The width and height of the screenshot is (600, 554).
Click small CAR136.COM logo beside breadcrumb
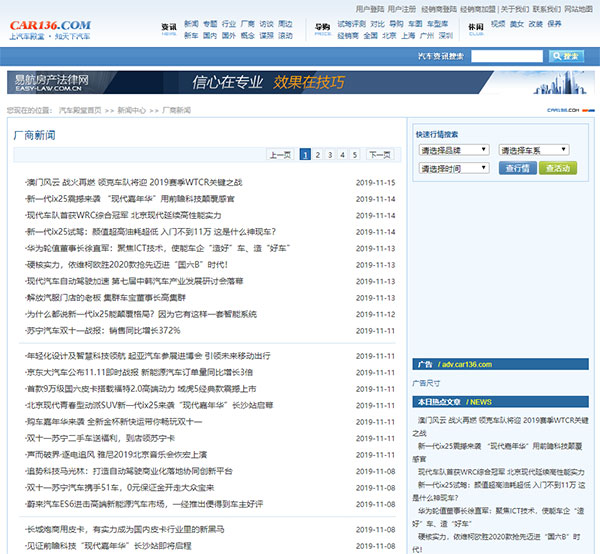[x=571, y=110]
